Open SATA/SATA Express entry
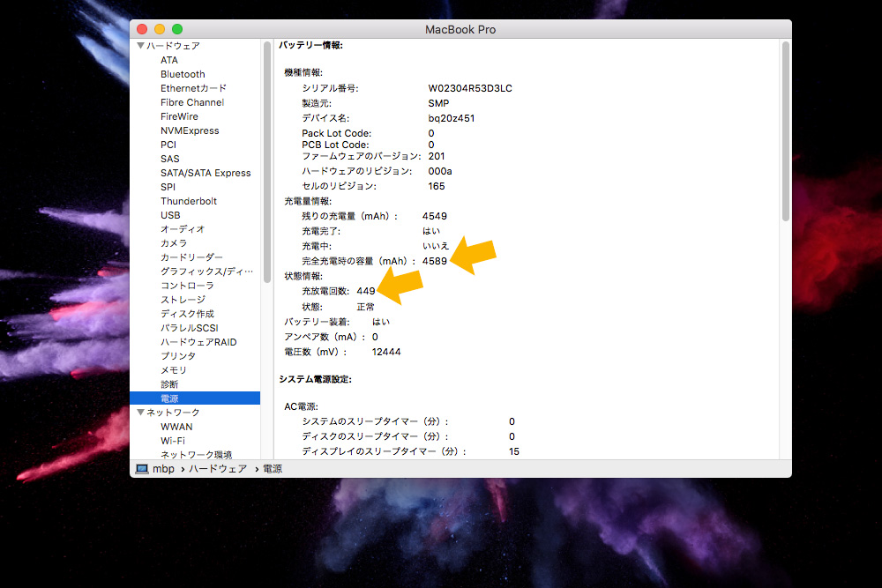 [206, 173]
